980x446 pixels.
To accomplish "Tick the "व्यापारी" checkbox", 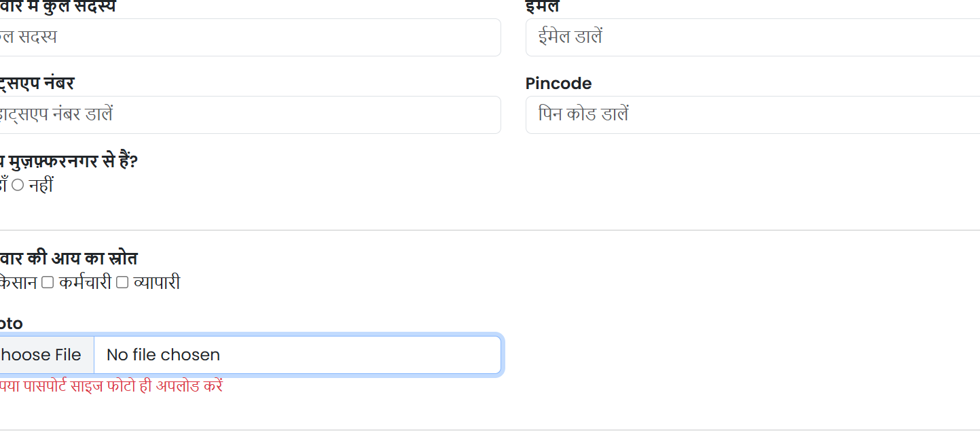I will coord(122,283).
